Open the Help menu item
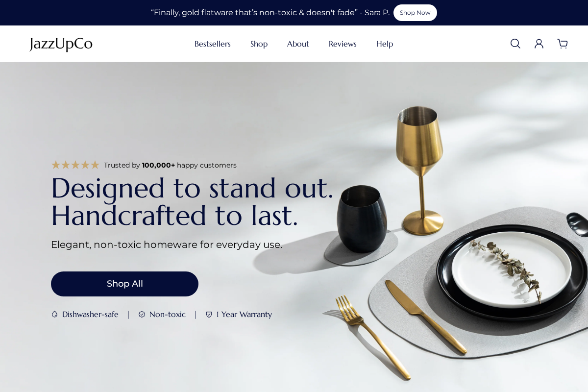Viewport: 588px width, 392px height. [x=385, y=44]
